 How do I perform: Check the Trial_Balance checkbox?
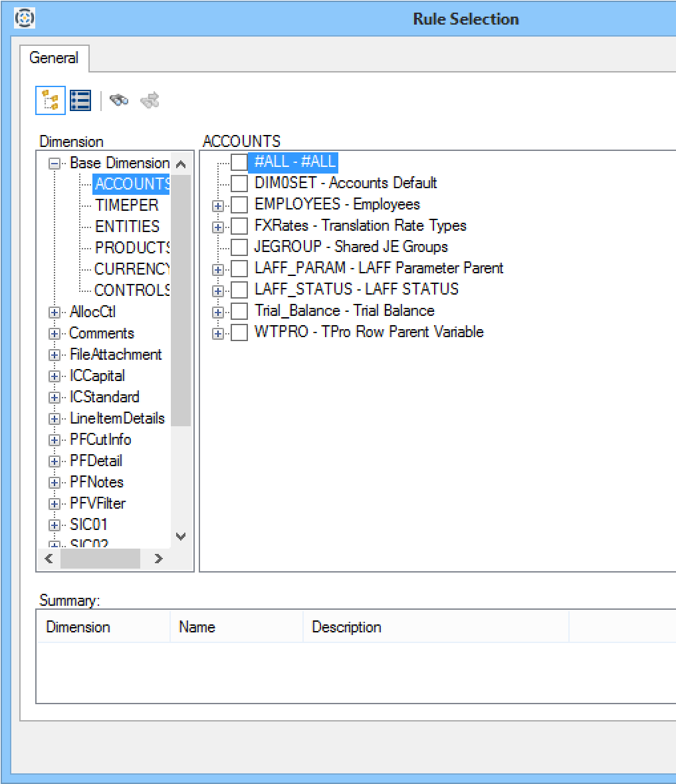point(239,311)
